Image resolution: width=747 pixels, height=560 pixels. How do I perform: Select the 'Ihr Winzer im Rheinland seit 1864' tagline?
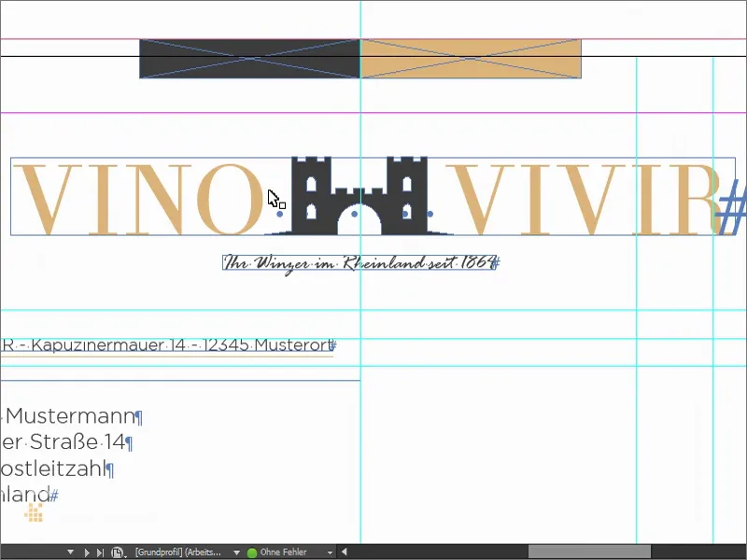360,263
